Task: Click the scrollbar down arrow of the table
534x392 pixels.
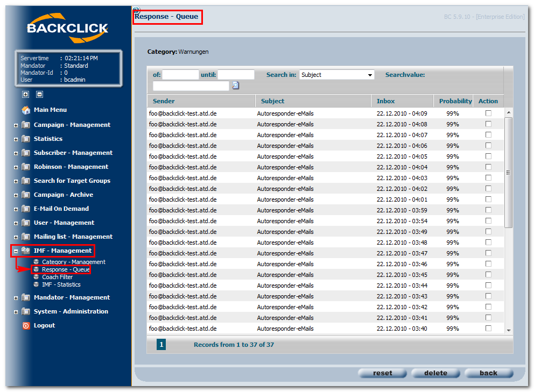Action: [509, 330]
